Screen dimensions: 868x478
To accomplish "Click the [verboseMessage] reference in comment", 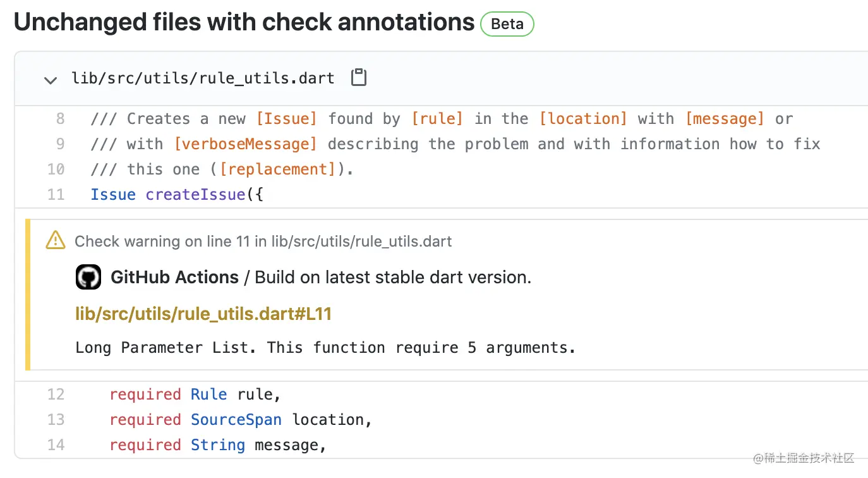I will tap(245, 144).
